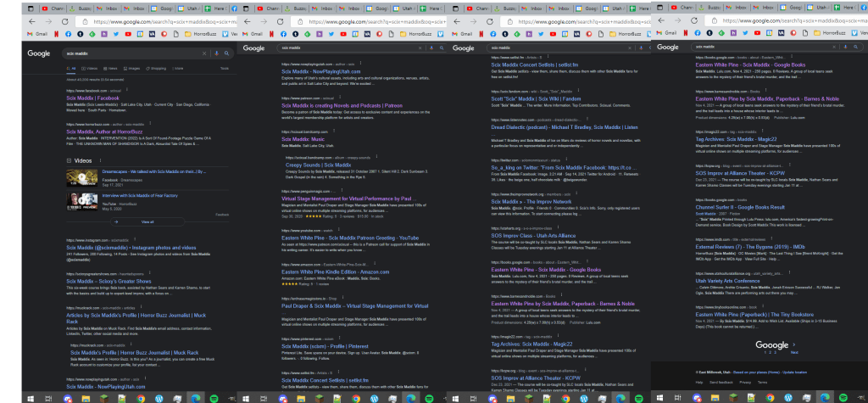This screenshot has height=403, width=868.
Task: Open options menu beside horrorbuzz.com result URL
Action: pyautogui.click(x=150, y=124)
